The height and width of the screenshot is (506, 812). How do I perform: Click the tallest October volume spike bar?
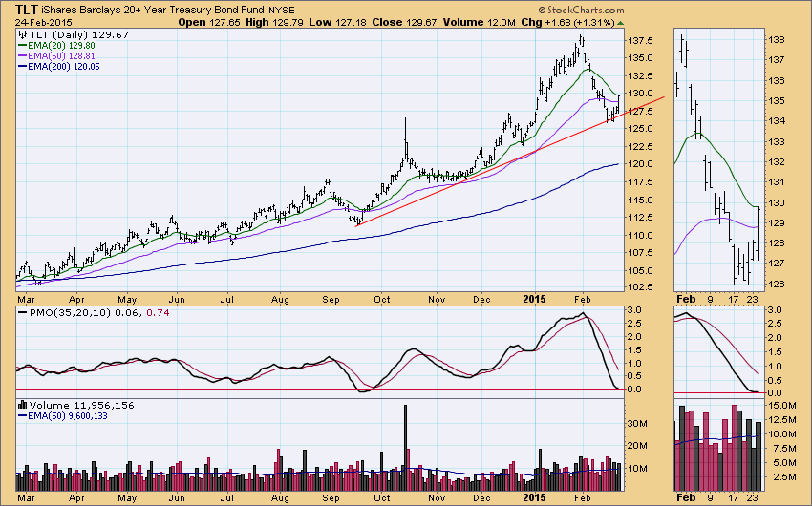[405, 448]
